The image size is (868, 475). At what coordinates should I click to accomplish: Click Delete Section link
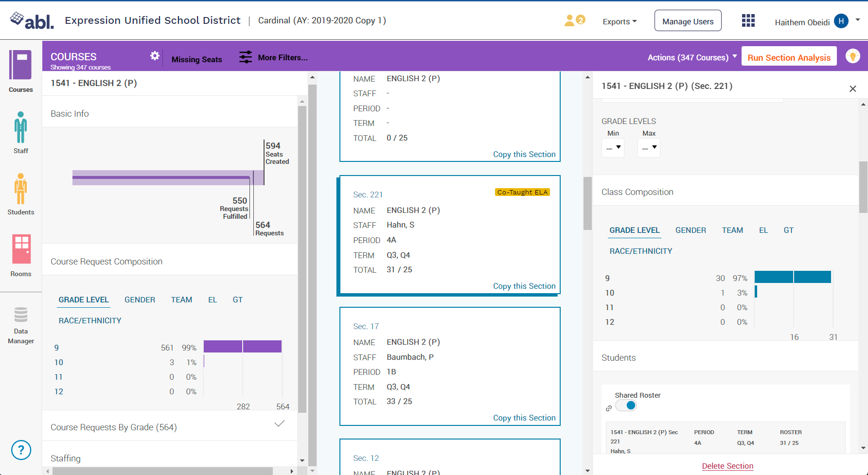click(727, 466)
